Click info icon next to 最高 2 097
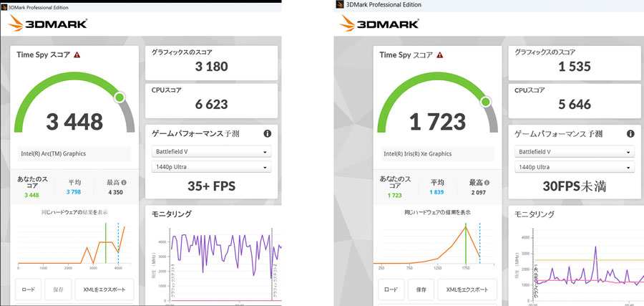Image resolution: width=644 pixels, height=306 pixels. (x=487, y=183)
